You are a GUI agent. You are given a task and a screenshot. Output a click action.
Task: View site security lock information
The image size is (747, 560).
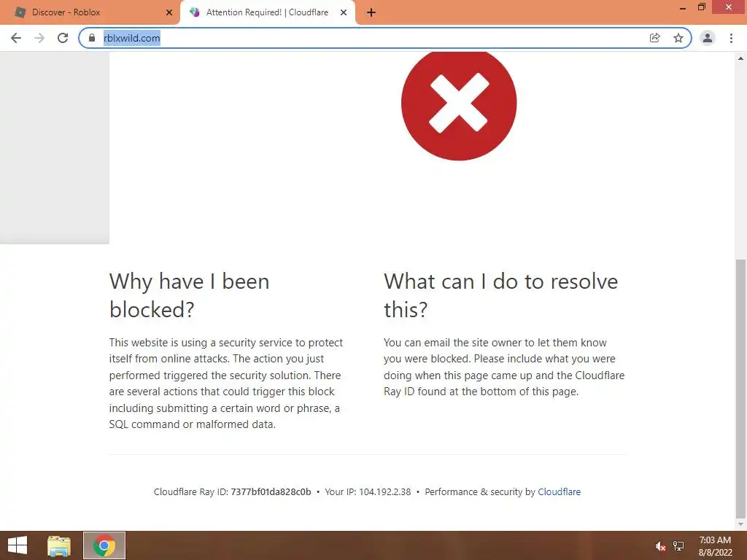tap(92, 38)
